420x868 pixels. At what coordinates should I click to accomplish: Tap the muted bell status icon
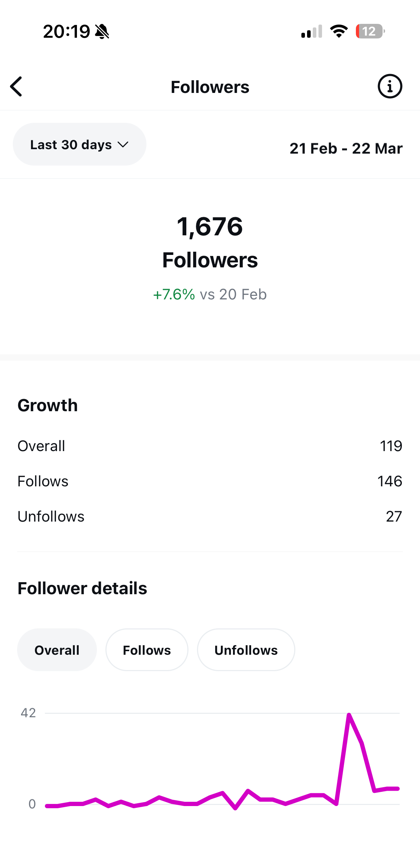coord(102,32)
